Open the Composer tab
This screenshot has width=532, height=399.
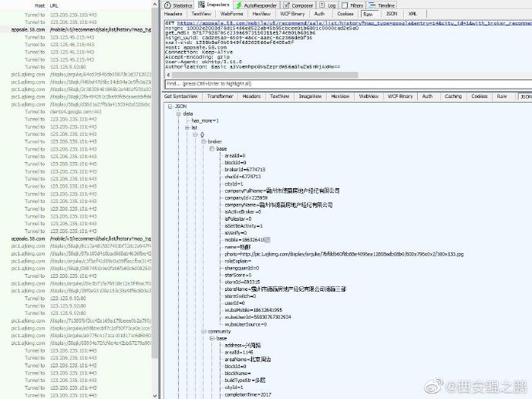coord(298,5)
